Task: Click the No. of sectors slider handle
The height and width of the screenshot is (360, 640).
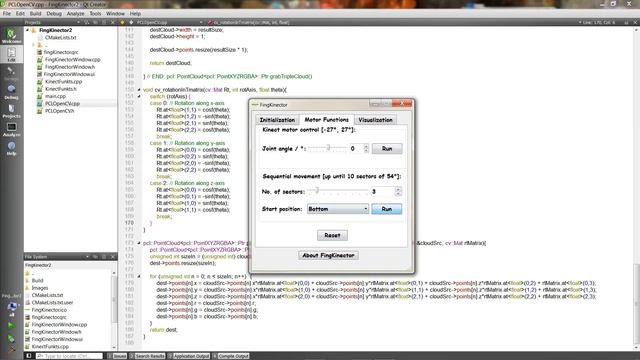Action: tap(317, 191)
